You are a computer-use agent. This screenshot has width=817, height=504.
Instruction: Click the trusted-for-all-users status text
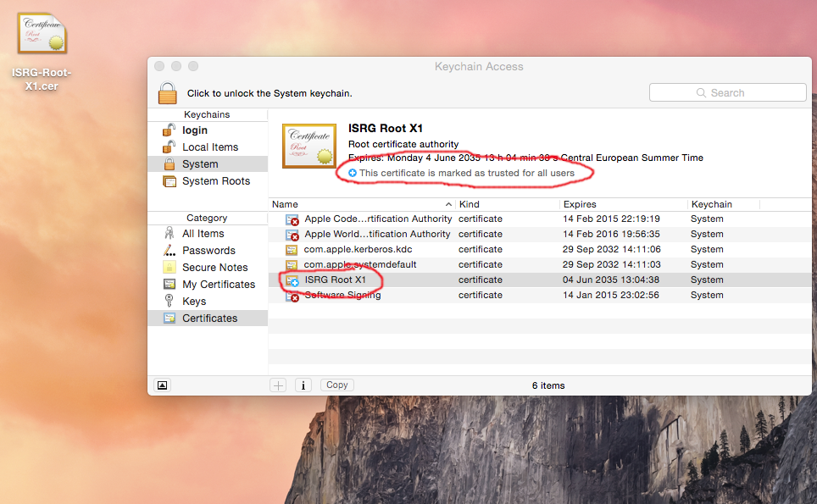pos(467,173)
